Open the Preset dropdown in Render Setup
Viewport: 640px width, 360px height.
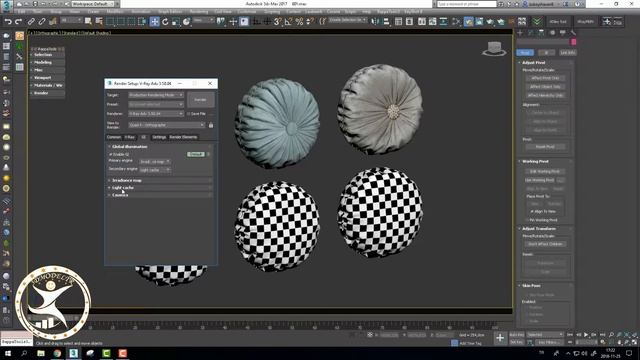156,104
